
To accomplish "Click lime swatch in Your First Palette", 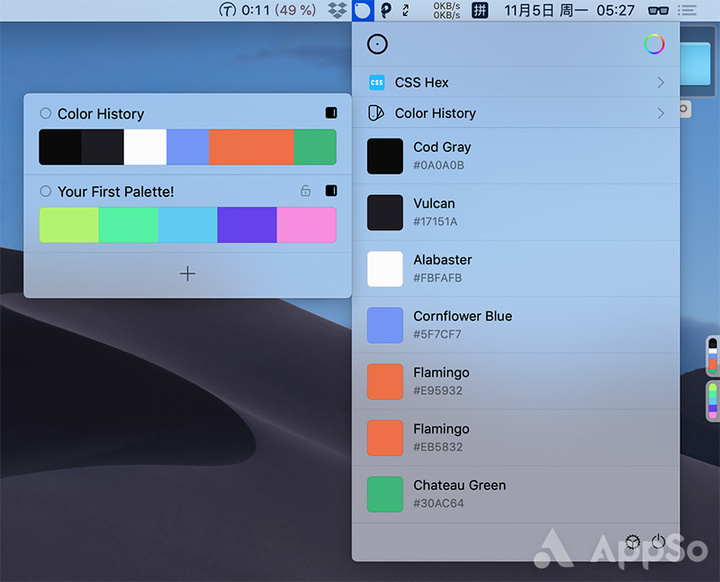I will click(x=69, y=225).
